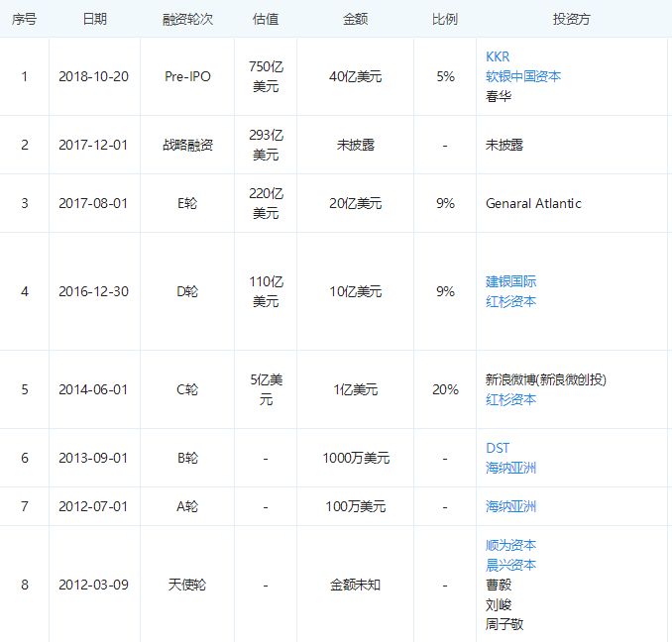Click 未披露 in the investor column
The height and width of the screenshot is (642, 672).
[504, 145]
